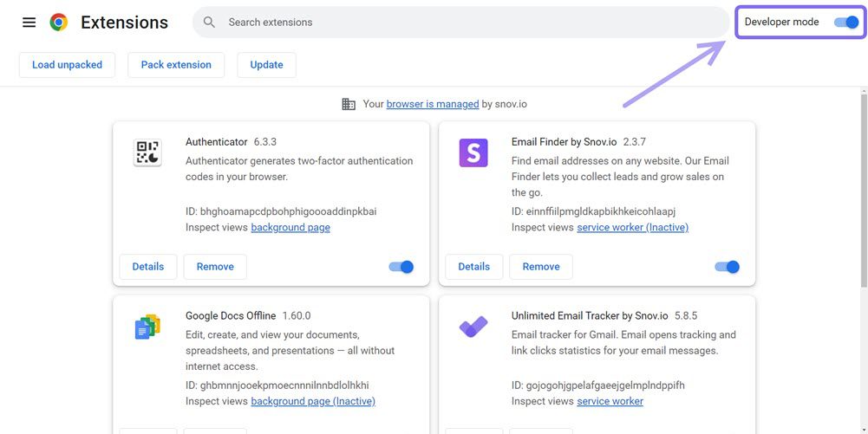Click the Email Finder purple S icon
Image resolution: width=868 pixels, height=434 pixels.
click(473, 152)
